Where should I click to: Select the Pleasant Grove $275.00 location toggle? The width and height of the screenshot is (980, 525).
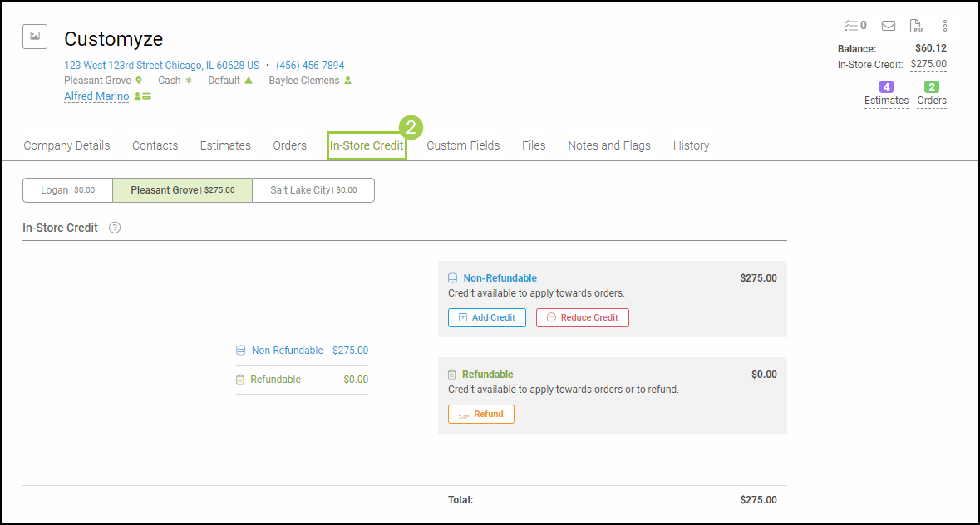point(183,189)
